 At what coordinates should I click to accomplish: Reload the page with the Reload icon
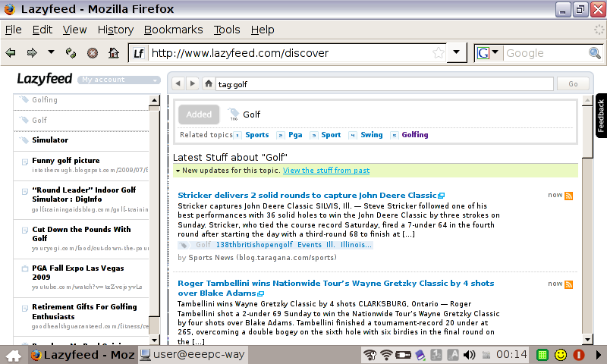pos(71,52)
